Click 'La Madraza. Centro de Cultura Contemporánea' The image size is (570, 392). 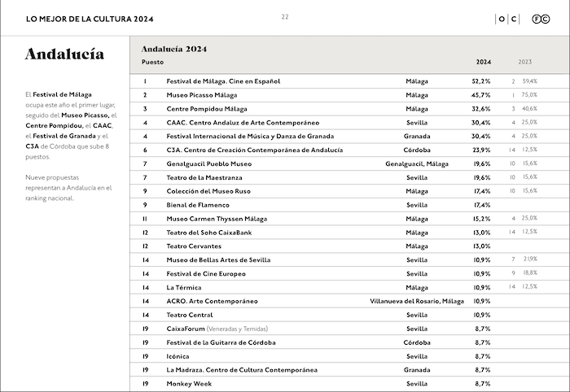(242, 370)
